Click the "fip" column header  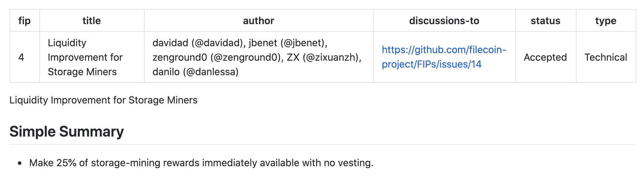(x=24, y=21)
